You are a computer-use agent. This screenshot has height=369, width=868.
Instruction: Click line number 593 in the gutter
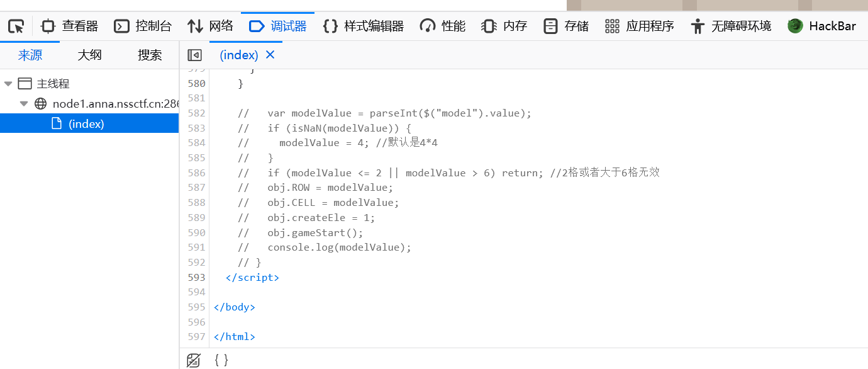tap(197, 278)
